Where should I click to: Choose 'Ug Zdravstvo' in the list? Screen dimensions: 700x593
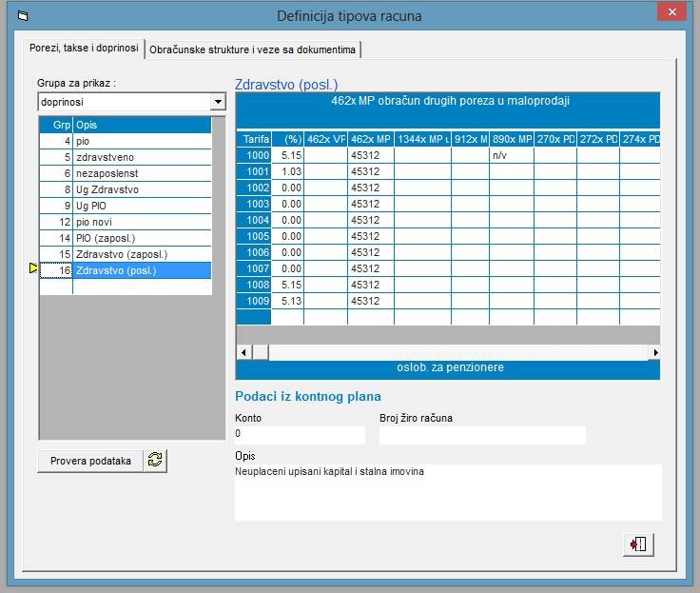(141, 189)
